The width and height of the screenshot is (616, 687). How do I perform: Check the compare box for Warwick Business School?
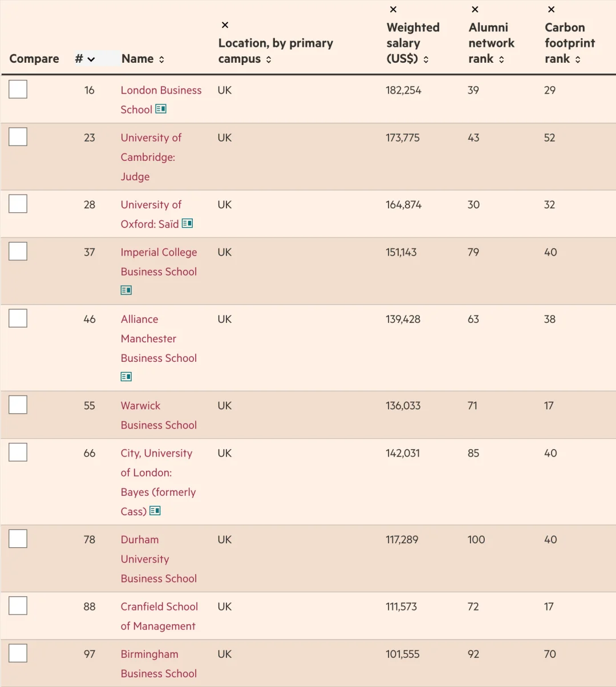pyautogui.click(x=18, y=405)
